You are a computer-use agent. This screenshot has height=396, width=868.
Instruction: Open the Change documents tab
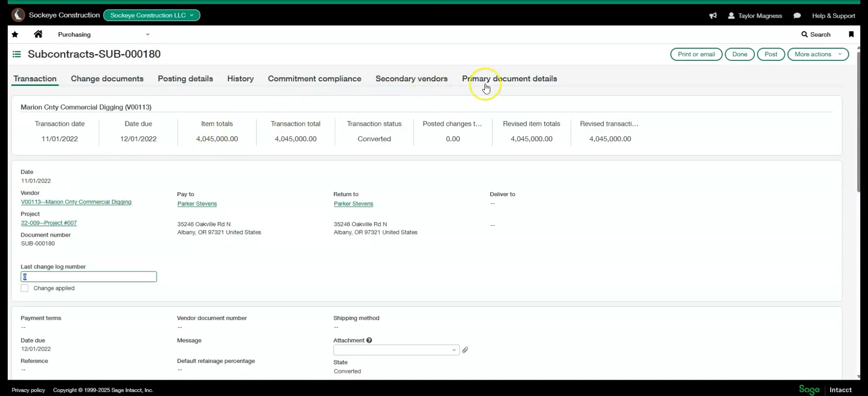coord(107,79)
